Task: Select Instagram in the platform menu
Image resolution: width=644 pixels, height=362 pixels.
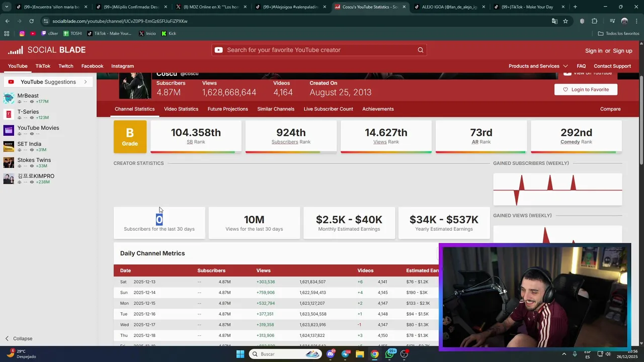Action: [122, 66]
